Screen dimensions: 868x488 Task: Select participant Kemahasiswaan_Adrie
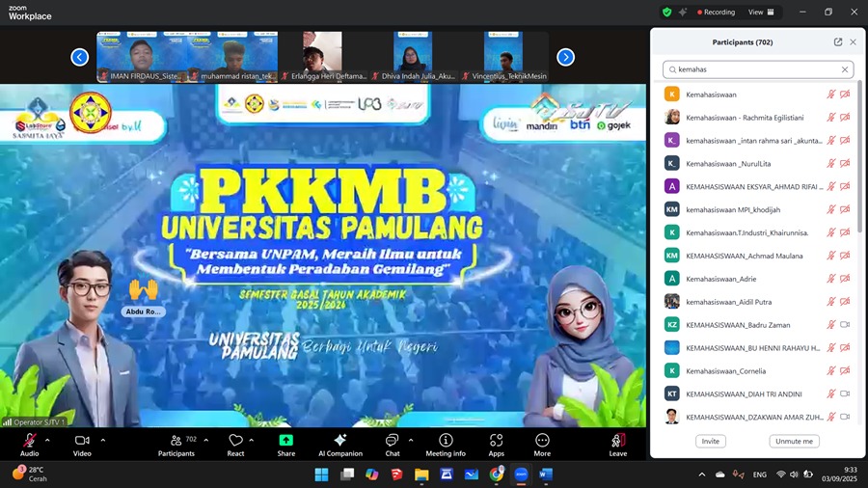pyautogui.click(x=756, y=279)
